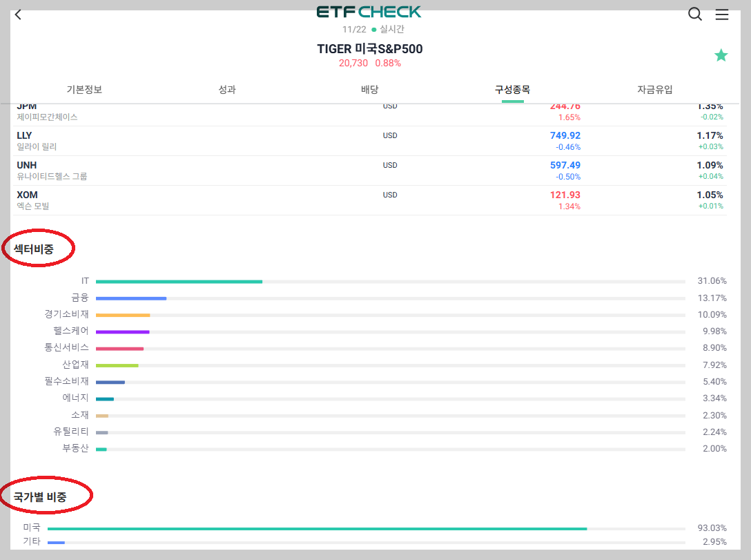The image size is (751, 560).
Task: Click the 제이피모간체이스 stock name
Action: (47, 117)
